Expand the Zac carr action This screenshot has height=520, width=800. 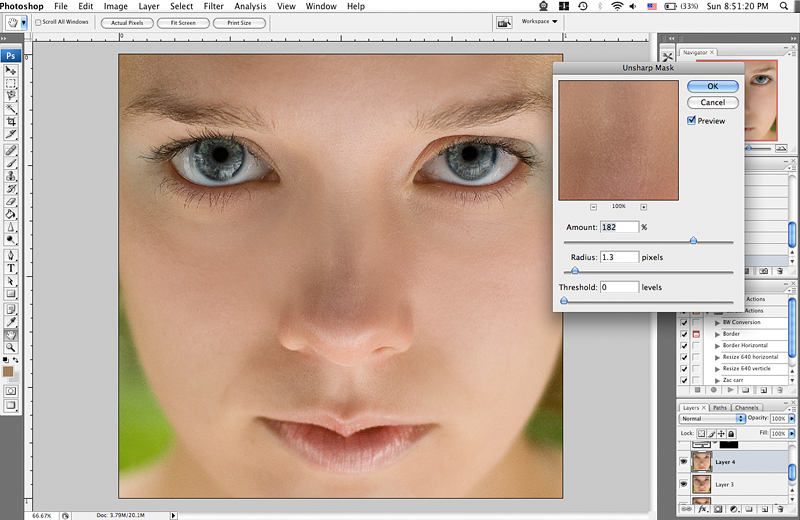click(717, 380)
